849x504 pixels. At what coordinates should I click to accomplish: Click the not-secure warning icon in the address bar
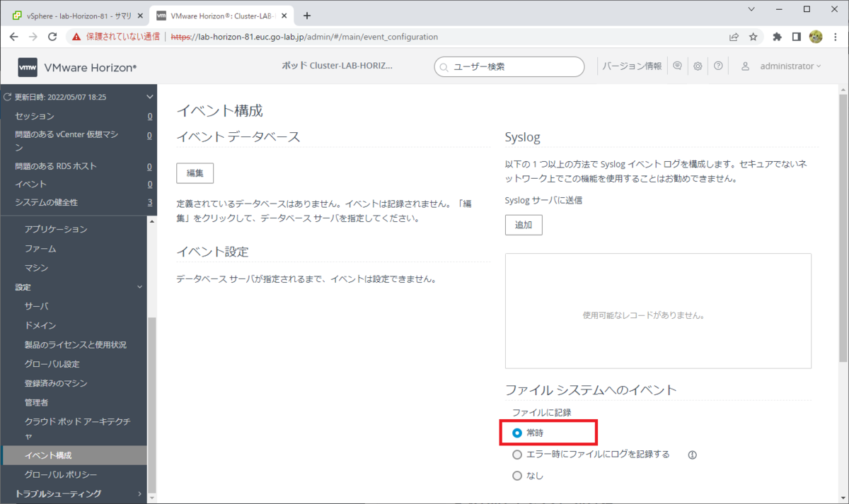pos(76,37)
